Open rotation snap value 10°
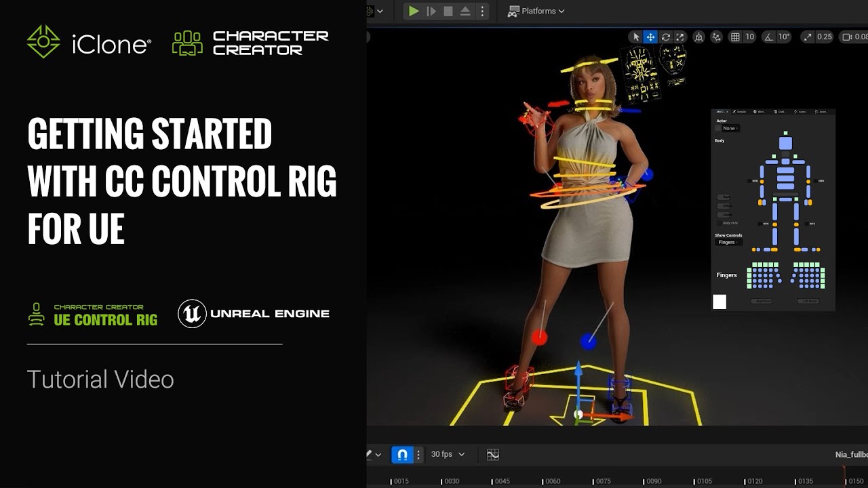Viewport: 868px width, 488px height. pyautogui.click(x=784, y=37)
